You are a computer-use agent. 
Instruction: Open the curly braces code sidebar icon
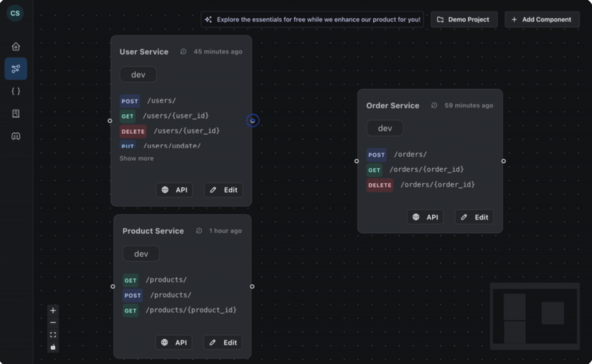point(16,91)
